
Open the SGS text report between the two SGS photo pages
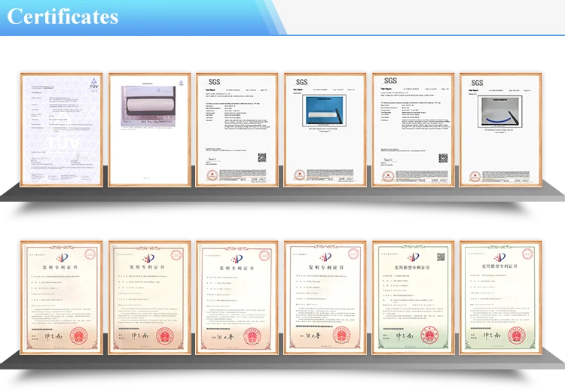tap(413, 130)
